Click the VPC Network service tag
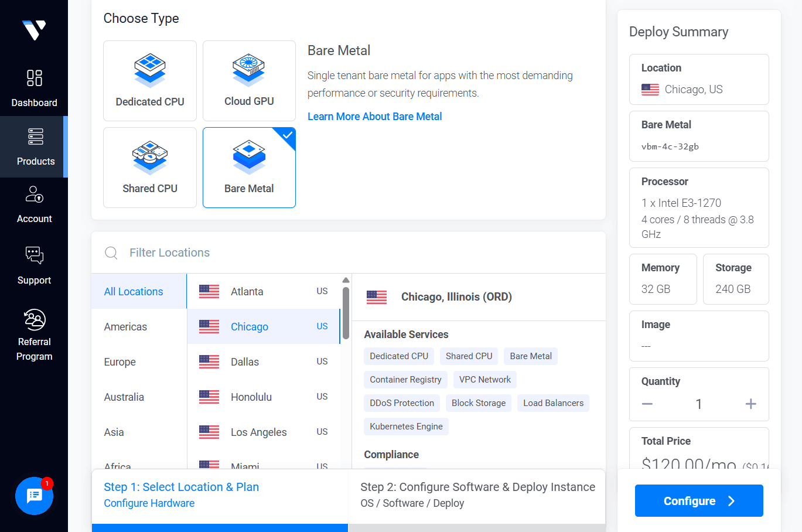 coord(485,380)
